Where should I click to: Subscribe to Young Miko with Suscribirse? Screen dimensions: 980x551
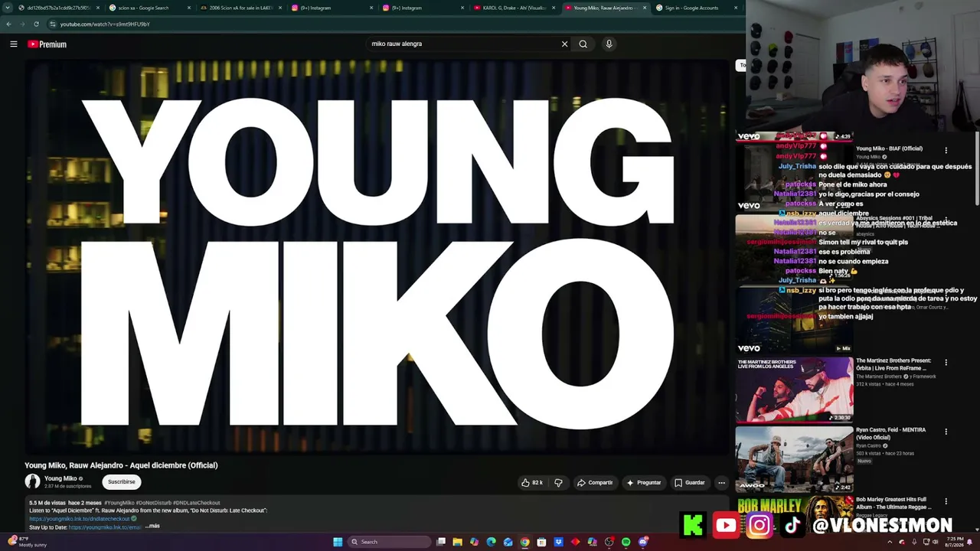(x=121, y=482)
